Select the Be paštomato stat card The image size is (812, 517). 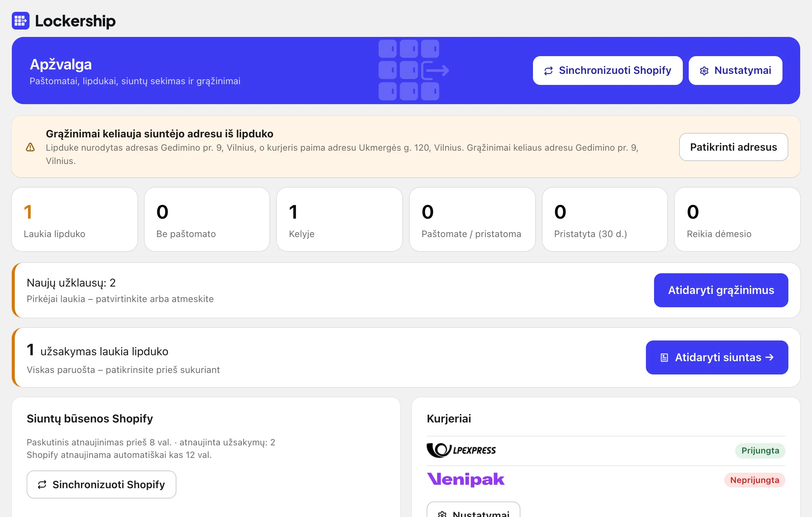click(x=207, y=219)
